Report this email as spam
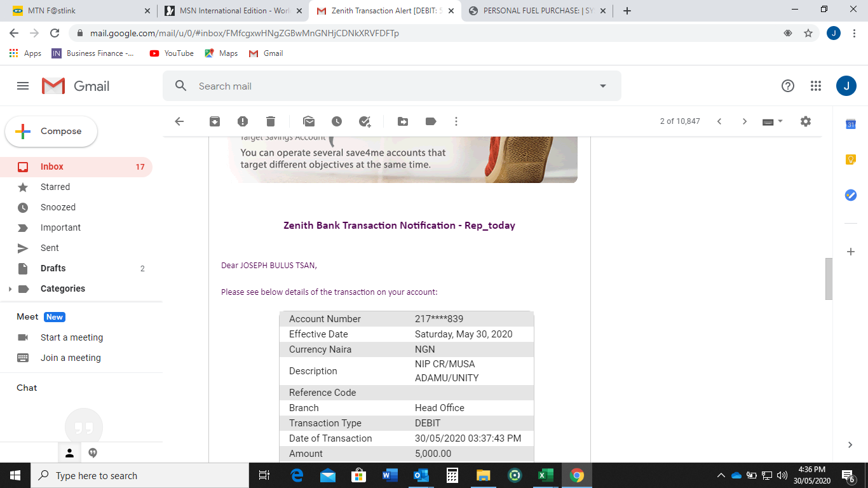The height and width of the screenshot is (488, 868). click(x=243, y=121)
